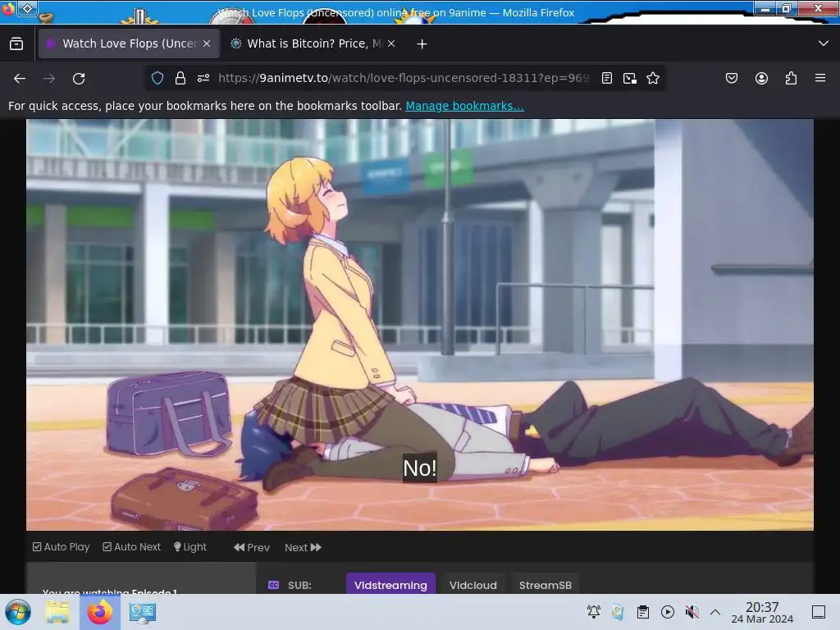This screenshot has height=630, width=840.
Task: List all tabs dropdown arrow
Action: pyautogui.click(x=824, y=43)
